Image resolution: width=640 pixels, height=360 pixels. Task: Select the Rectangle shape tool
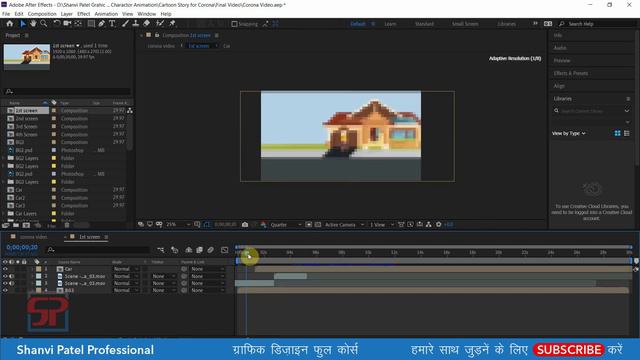(x=91, y=24)
